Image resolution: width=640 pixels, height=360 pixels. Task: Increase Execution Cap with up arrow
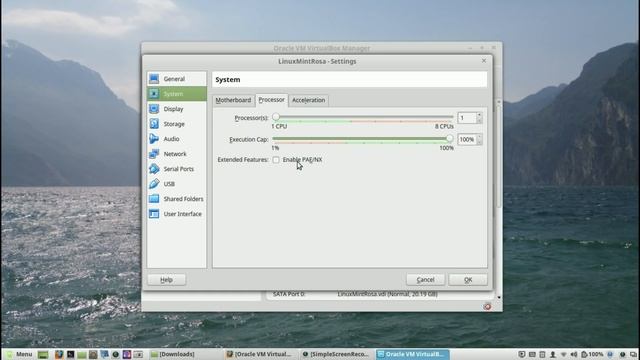point(479,137)
